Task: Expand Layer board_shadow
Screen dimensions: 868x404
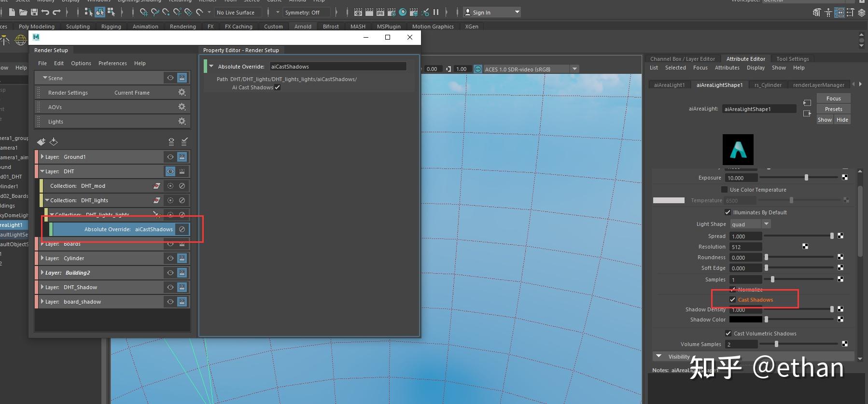Action: tap(42, 302)
